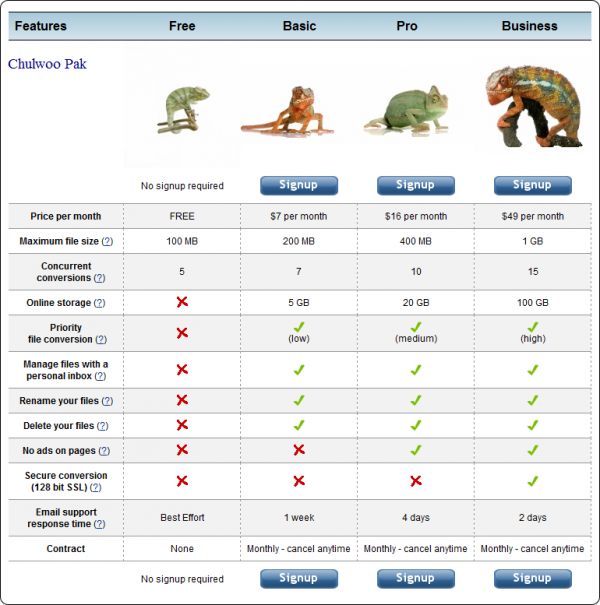Image resolution: width=600 pixels, height=605 pixels.
Task: Open help icon beside Rename your files
Action: click(x=107, y=401)
